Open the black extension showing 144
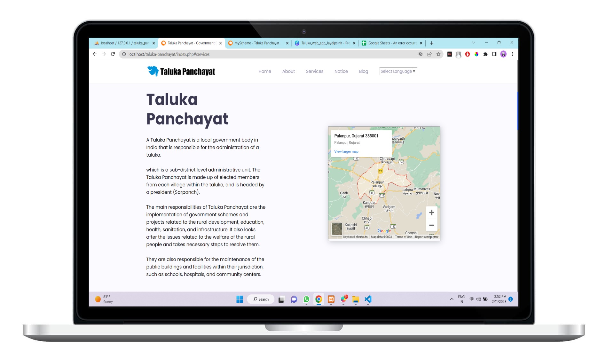The height and width of the screenshot is (364, 606). [449, 54]
